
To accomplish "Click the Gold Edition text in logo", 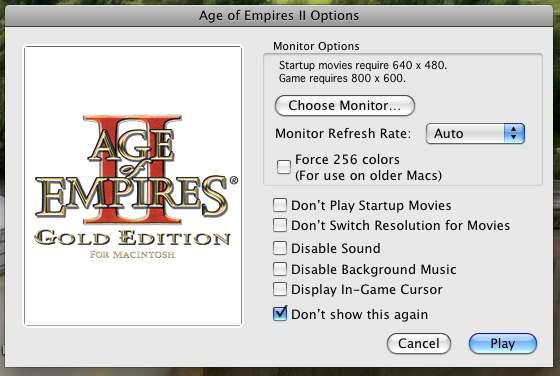I will [132, 238].
